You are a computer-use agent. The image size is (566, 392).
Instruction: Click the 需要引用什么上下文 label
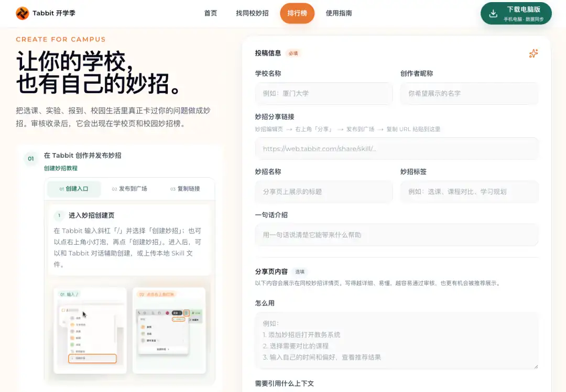click(285, 383)
